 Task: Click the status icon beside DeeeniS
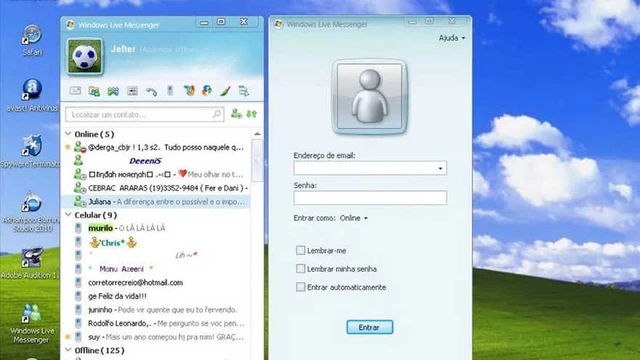pyautogui.click(x=78, y=160)
